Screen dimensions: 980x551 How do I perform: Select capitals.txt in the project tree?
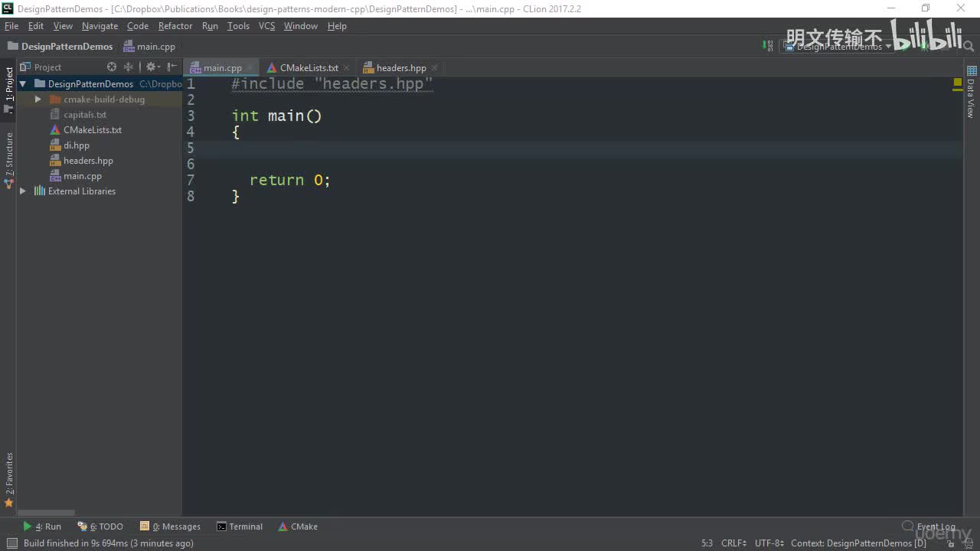coord(85,115)
